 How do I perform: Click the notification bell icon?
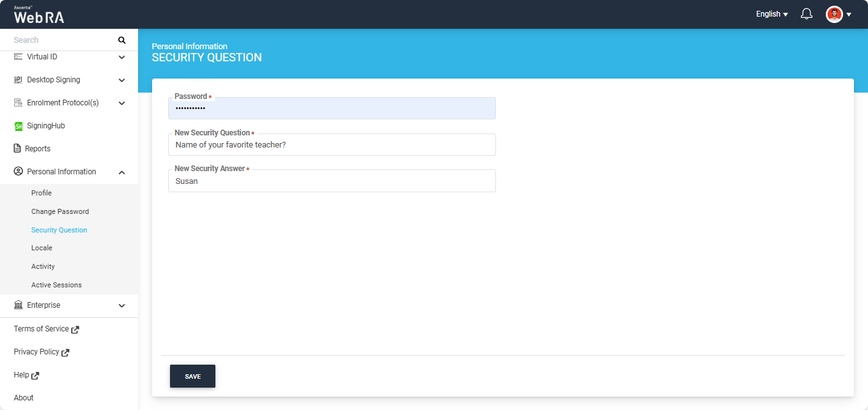coord(807,14)
